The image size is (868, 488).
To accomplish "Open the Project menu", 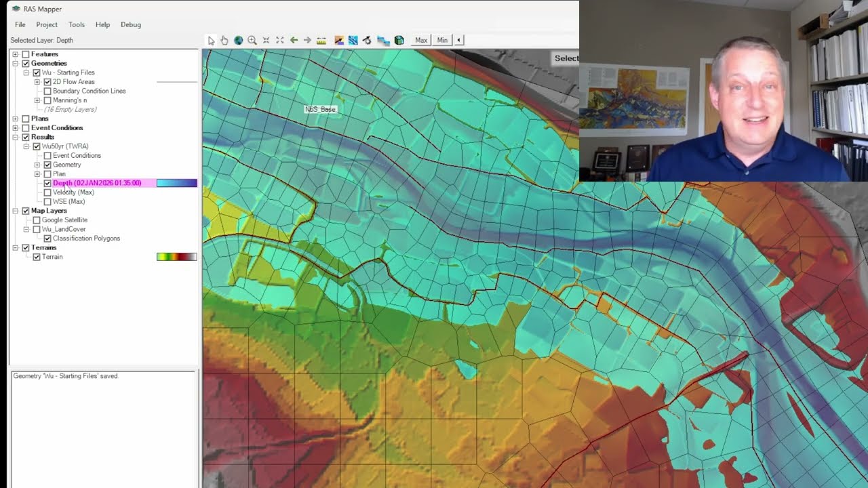I will click(x=47, y=24).
